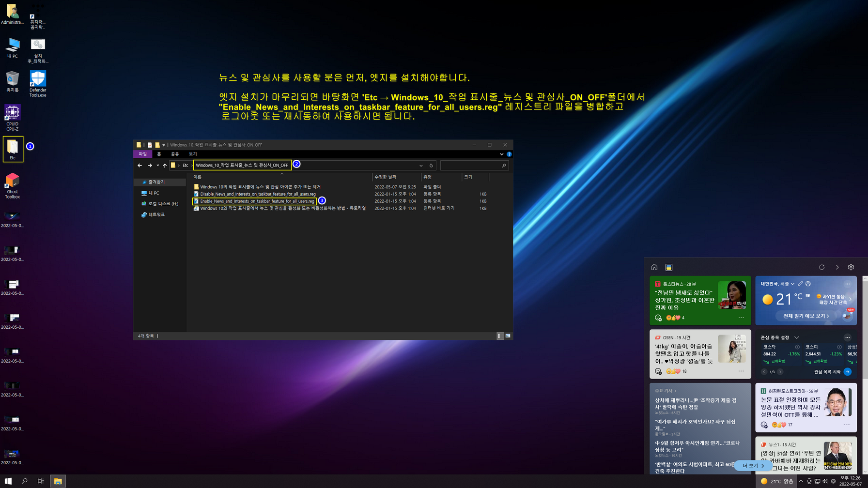This screenshot has width=868, height=488.
Task: Open Explorer help question mark icon
Action: [509, 154]
